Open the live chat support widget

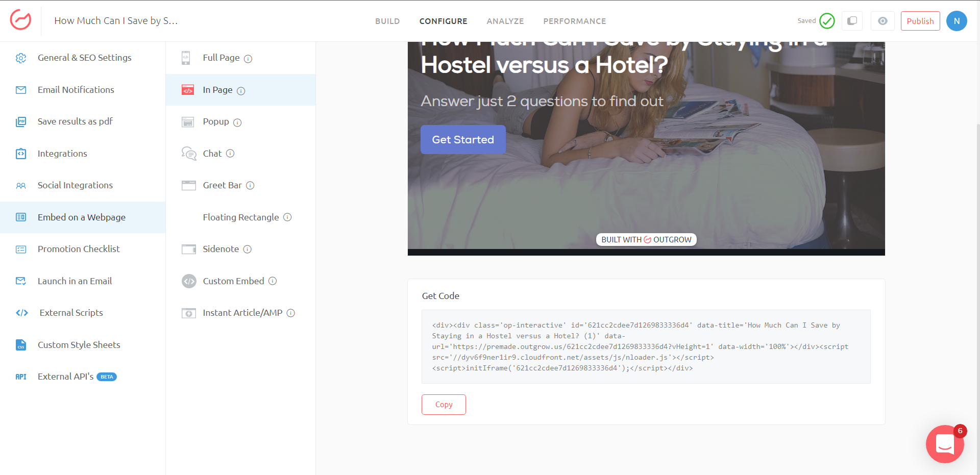(945, 444)
